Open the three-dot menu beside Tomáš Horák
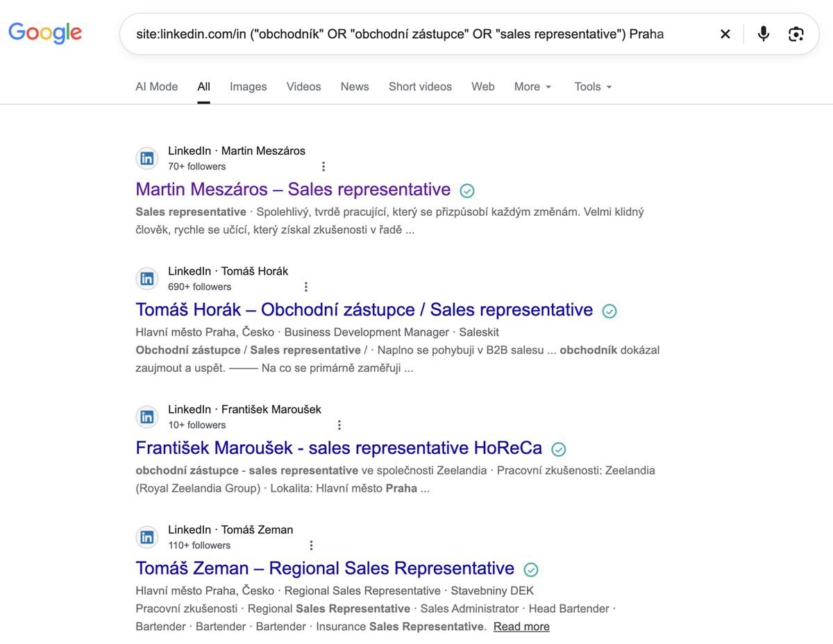The height and width of the screenshot is (644, 833). [306, 287]
